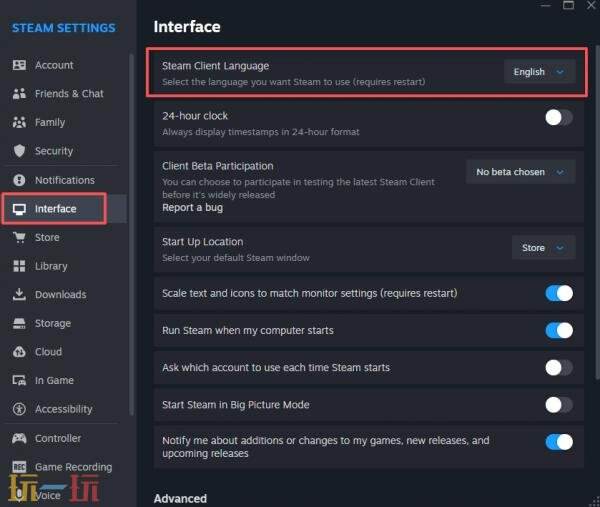Click the In Game overlay icon
The width and height of the screenshot is (600, 507).
point(19,380)
